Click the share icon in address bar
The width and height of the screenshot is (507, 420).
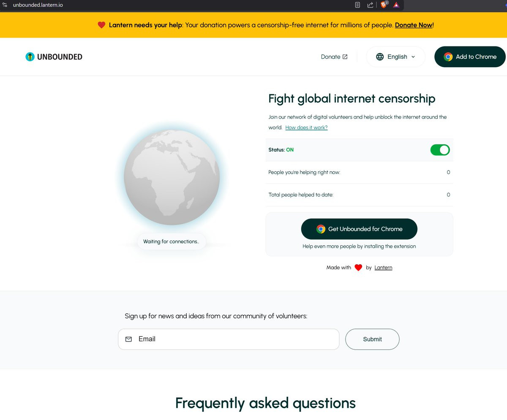[x=370, y=5]
